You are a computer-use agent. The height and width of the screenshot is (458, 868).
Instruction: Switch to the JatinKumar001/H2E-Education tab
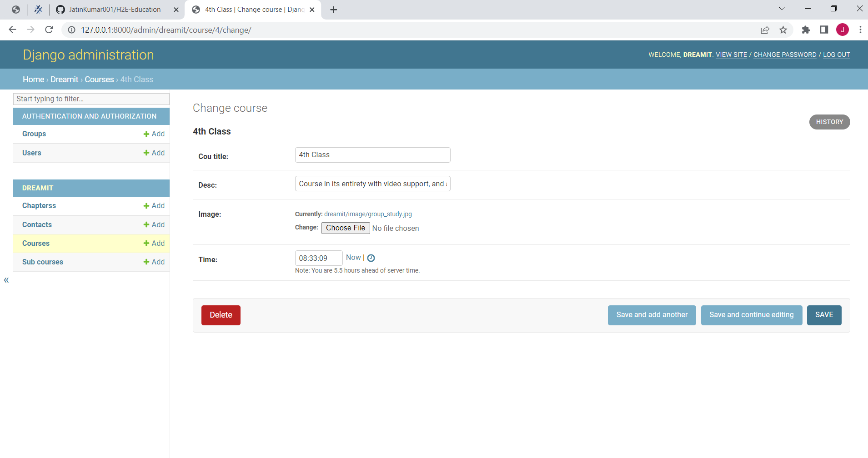coord(114,9)
